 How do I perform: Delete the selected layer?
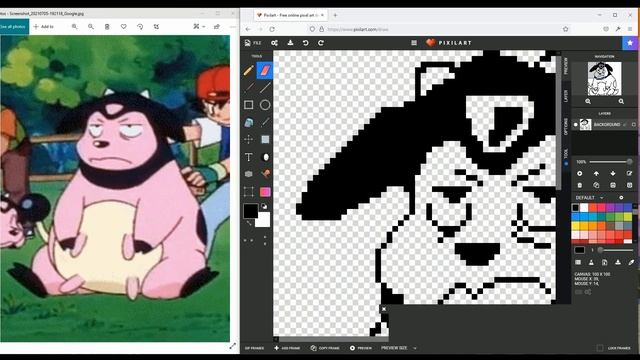pos(580,185)
